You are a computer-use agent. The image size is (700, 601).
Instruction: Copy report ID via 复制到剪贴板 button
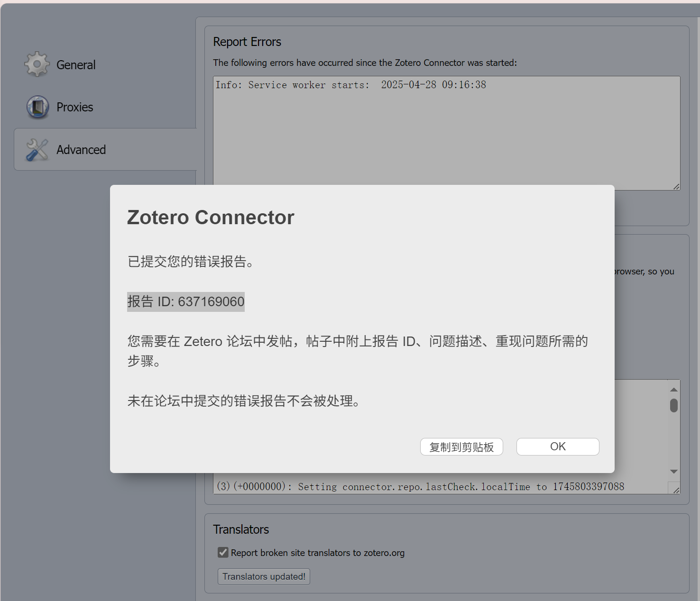pos(461,446)
